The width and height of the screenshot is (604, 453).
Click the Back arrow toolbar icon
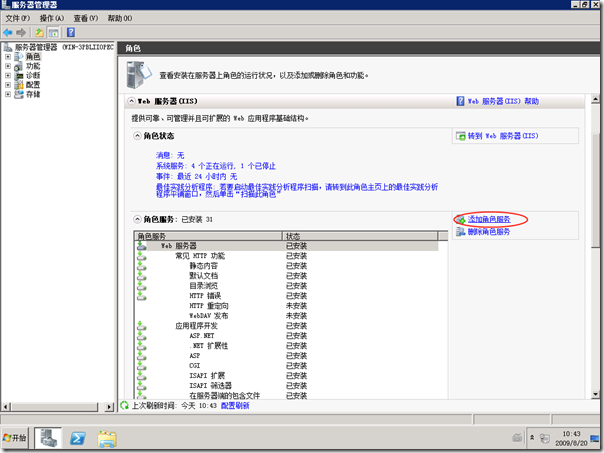8,32
